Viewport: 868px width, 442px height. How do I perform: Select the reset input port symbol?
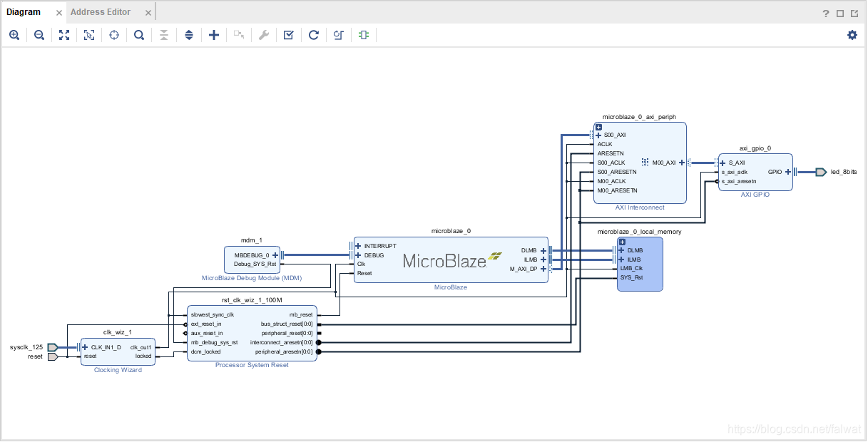(53, 356)
